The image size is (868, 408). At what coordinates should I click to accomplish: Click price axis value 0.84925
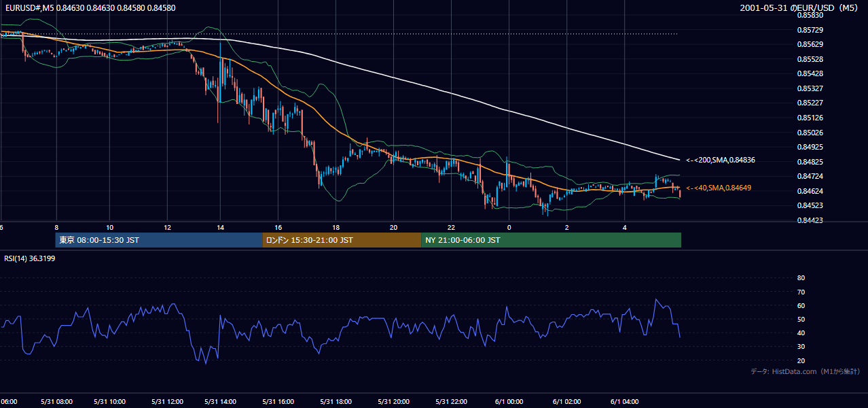810,147
